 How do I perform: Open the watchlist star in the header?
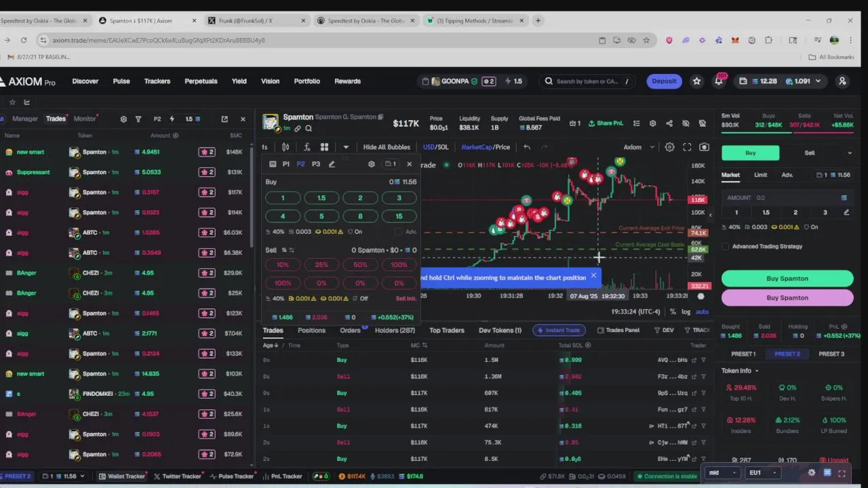pos(696,81)
